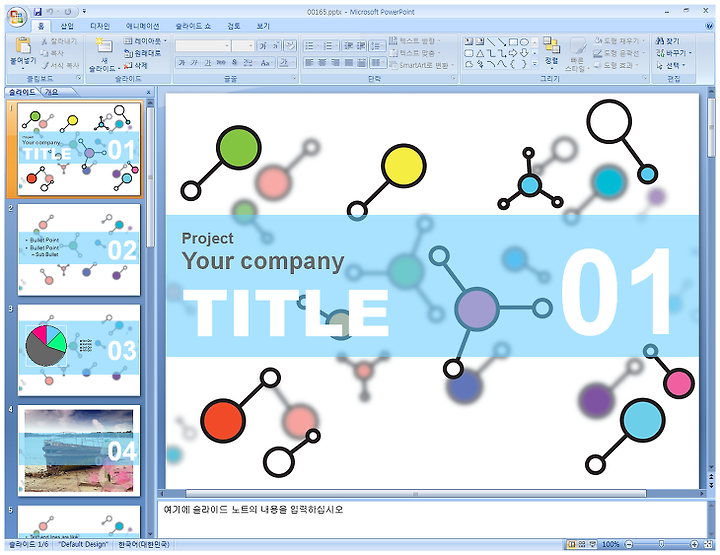Click the Clear formatting icon

pyautogui.click(x=290, y=45)
